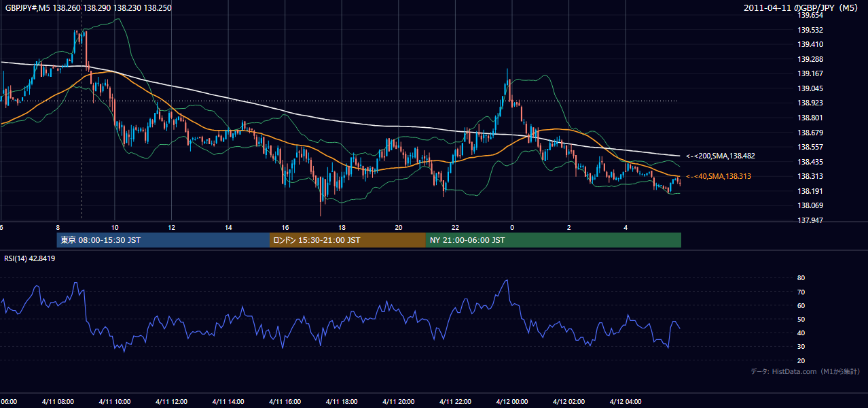The image size is (868, 408).
Task: Click the 4/11 10:00 time axis label
Action: [x=114, y=401]
